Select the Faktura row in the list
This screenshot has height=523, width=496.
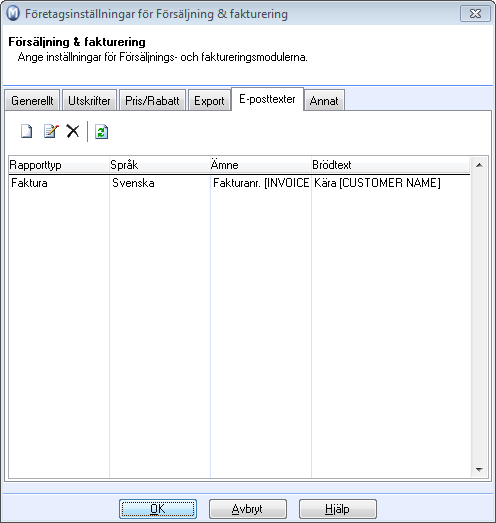tap(239, 183)
